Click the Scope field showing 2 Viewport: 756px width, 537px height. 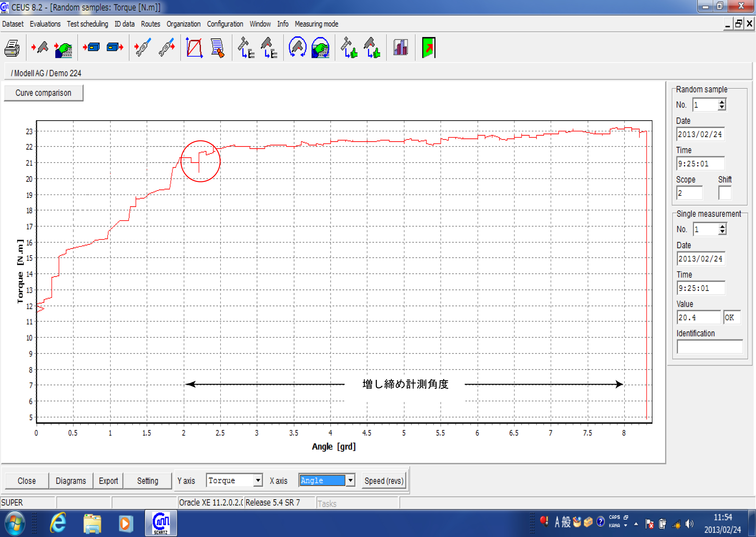coord(690,193)
